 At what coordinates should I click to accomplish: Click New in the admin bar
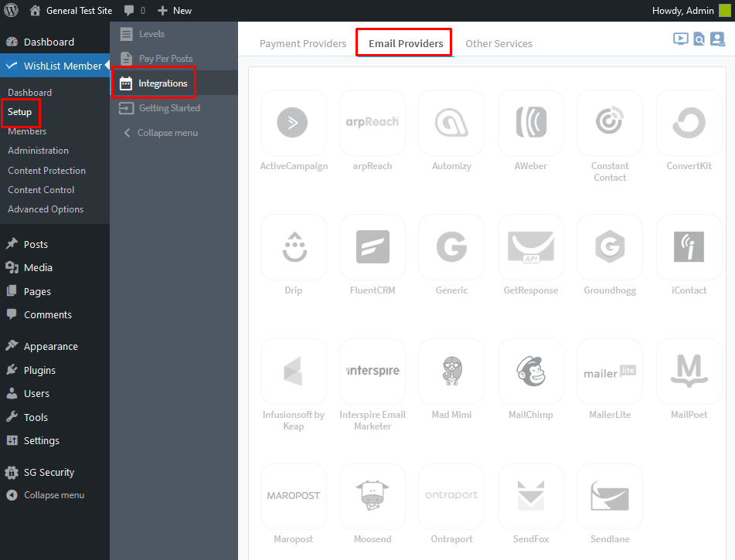click(175, 10)
